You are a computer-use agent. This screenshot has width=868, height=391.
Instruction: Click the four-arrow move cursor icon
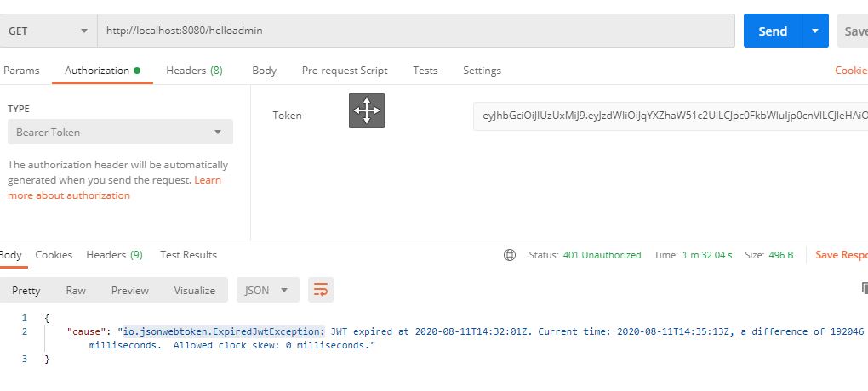point(367,110)
